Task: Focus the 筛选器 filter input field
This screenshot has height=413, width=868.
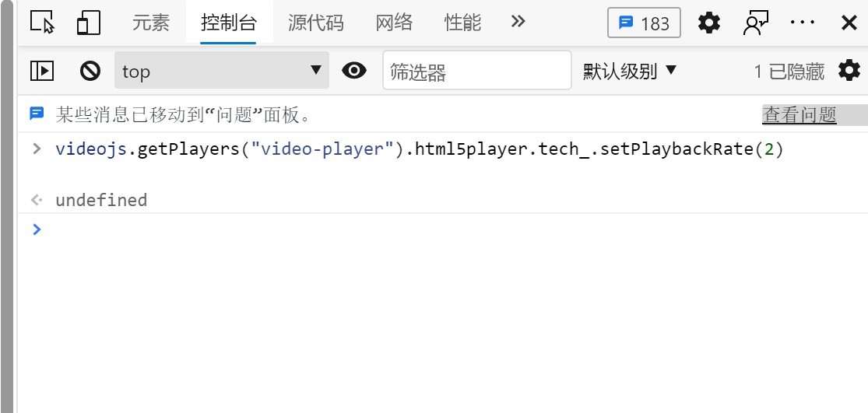Action: point(476,70)
